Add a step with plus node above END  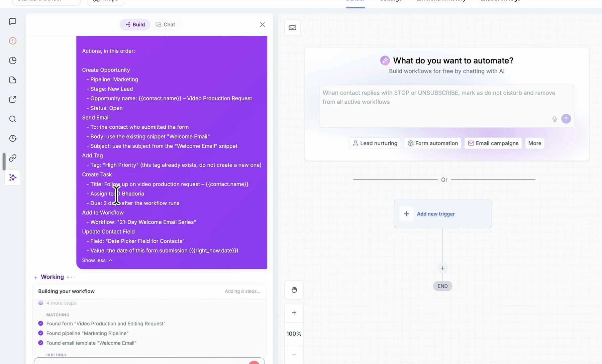click(442, 268)
